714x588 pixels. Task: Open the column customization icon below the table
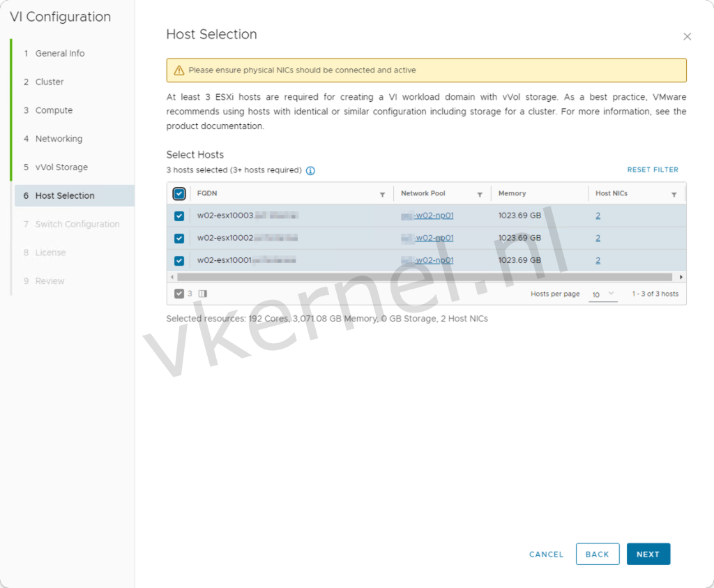tap(202, 294)
